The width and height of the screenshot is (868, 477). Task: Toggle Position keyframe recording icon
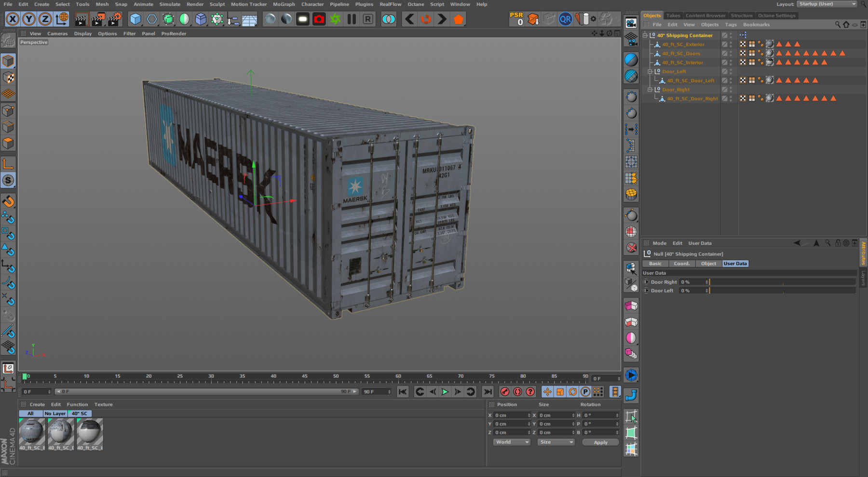pos(547,392)
